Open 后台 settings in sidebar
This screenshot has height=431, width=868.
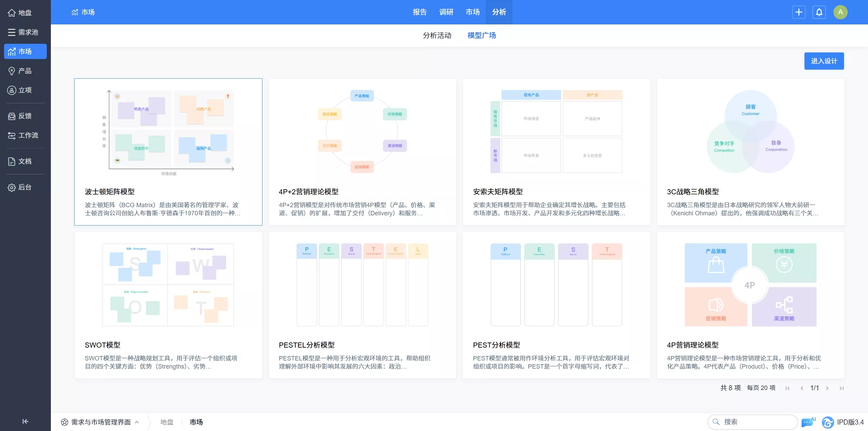(x=20, y=187)
